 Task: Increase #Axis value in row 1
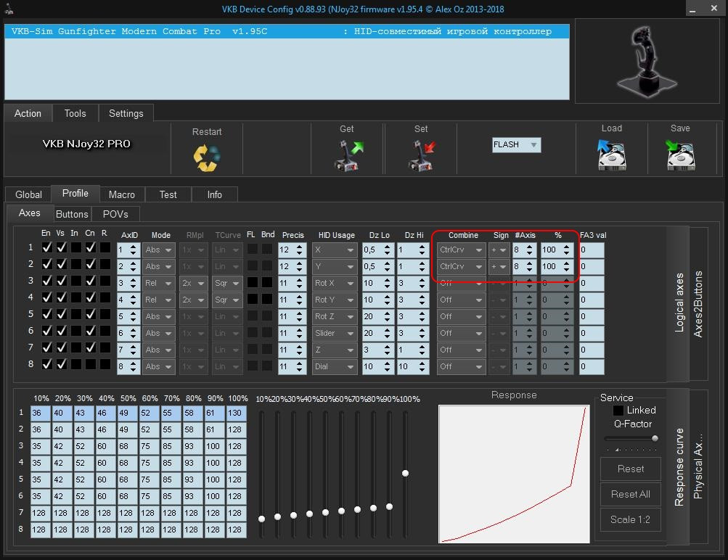click(x=529, y=247)
